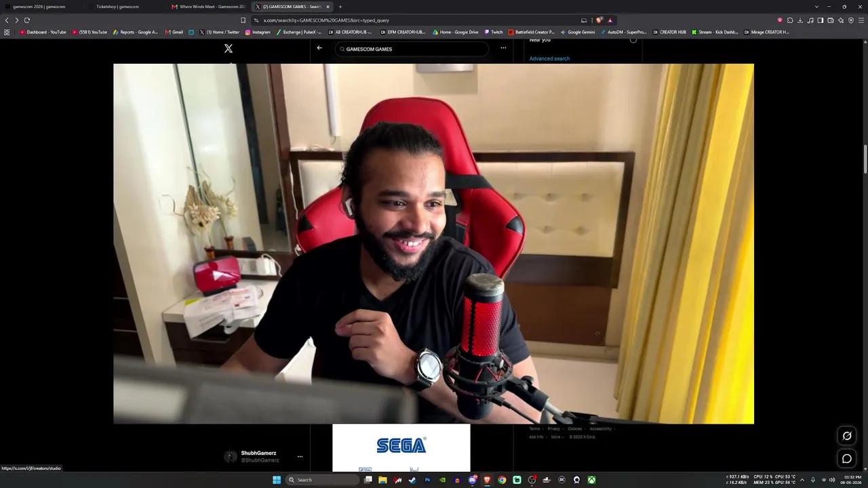Click the Windows taskbar Search box
This screenshot has width=868, height=488.
click(322, 480)
